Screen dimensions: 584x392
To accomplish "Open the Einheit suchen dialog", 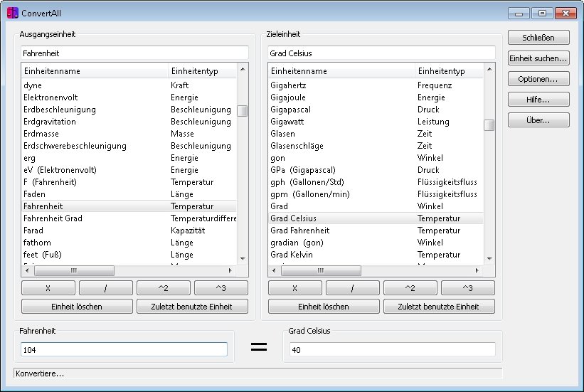I will click(x=538, y=58).
